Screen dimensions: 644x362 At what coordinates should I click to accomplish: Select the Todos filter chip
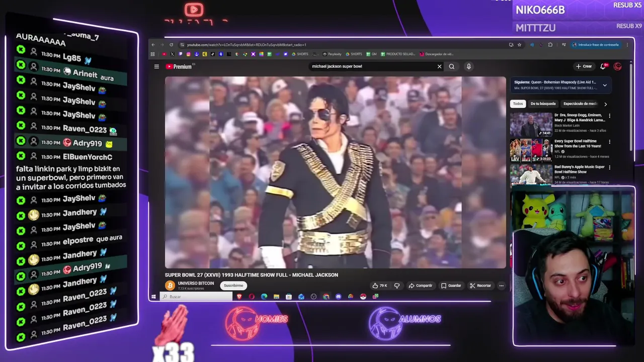click(x=518, y=104)
